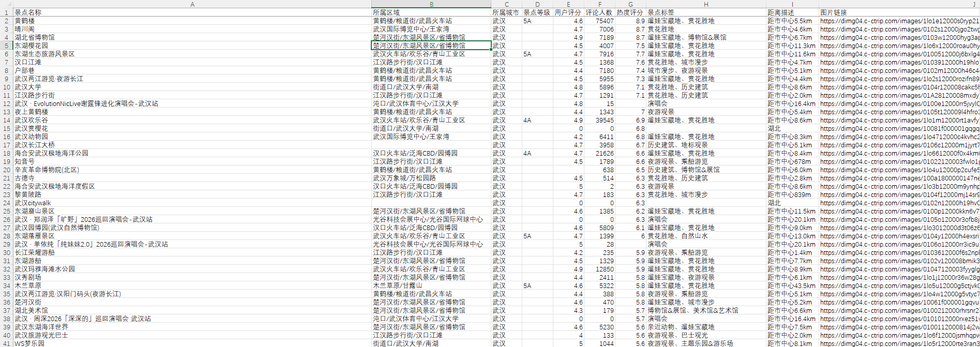Image resolution: width=980 pixels, height=347 pixels.
Task: Select the 汉秀剧场 cell
Action: (x=192, y=277)
